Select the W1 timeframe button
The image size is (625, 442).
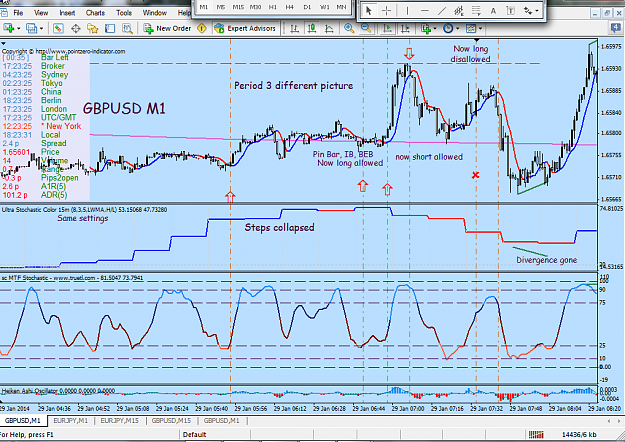324,7
